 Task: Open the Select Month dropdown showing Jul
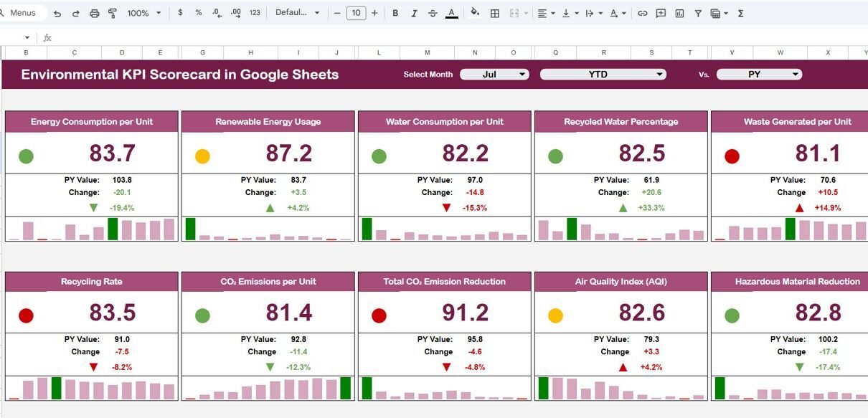point(494,75)
